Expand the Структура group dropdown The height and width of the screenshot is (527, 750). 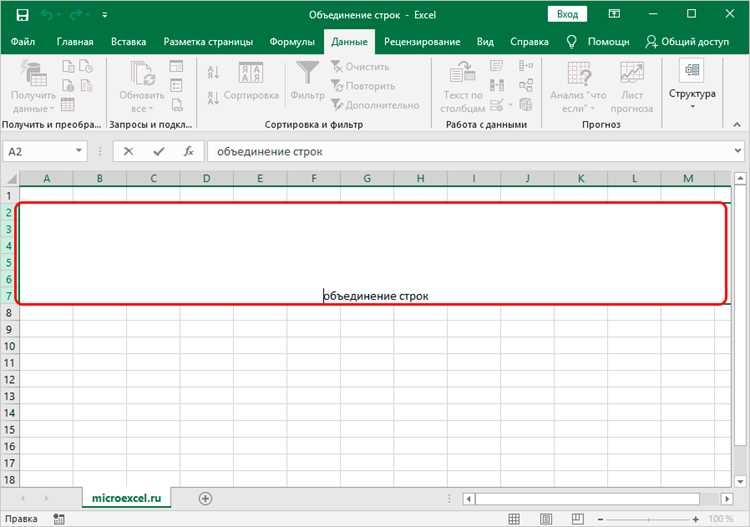tap(692, 84)
